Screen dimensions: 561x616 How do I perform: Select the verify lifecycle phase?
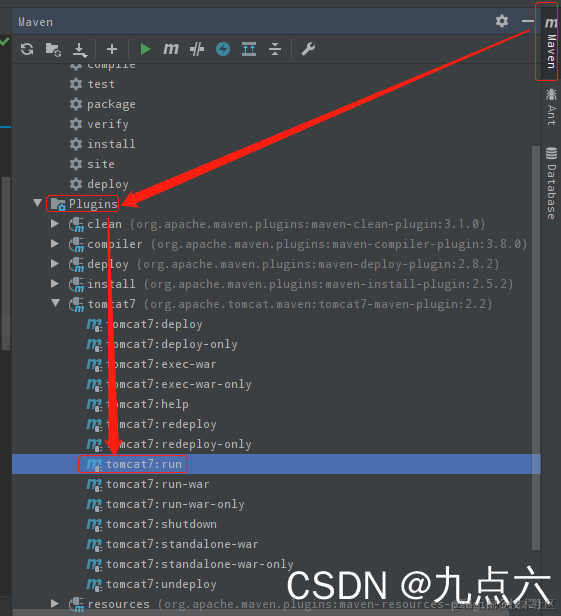click(x=108, y=124)
